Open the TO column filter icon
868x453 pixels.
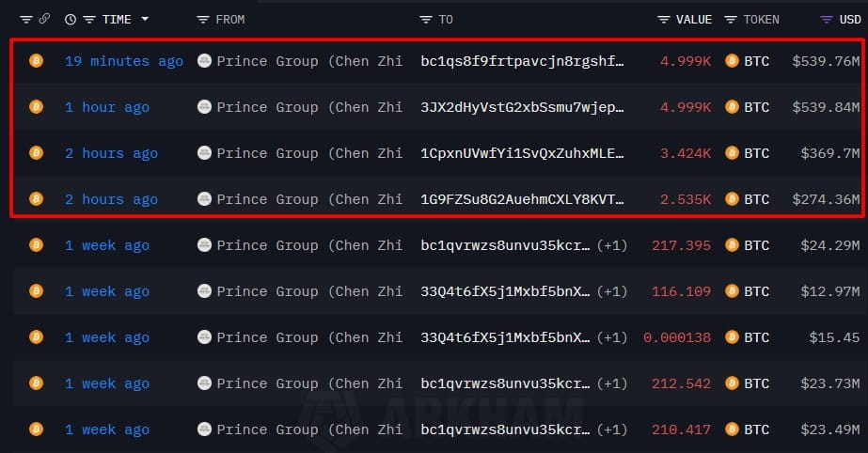pyautogui.click(x=425, y=20)
